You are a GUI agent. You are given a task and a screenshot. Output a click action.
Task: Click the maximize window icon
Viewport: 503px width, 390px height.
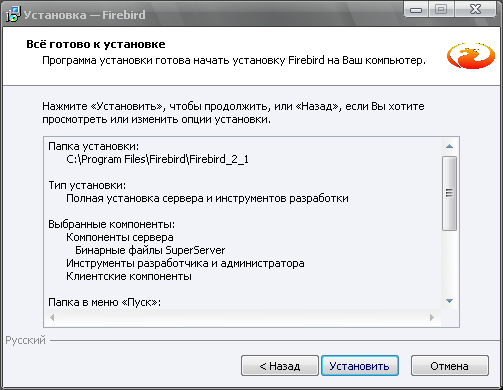(441, 10)
